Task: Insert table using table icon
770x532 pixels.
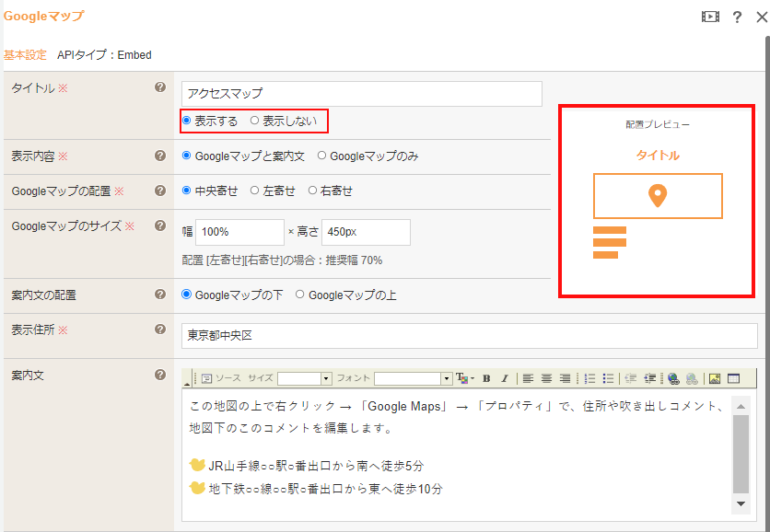Action: [x=734, y=378]
